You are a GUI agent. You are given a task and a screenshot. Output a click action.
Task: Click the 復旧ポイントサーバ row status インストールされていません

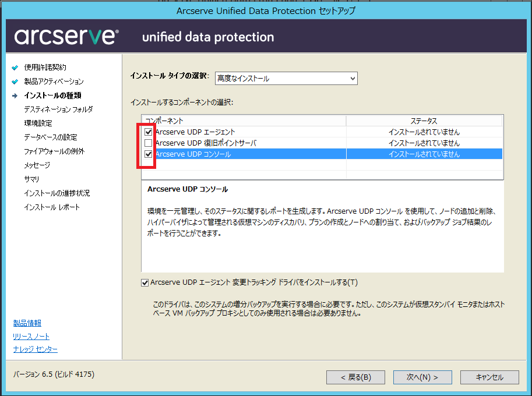pos(424,143)
